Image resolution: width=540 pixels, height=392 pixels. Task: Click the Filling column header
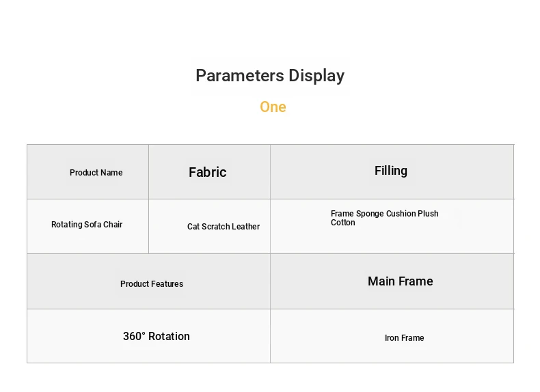coord(392,171)
